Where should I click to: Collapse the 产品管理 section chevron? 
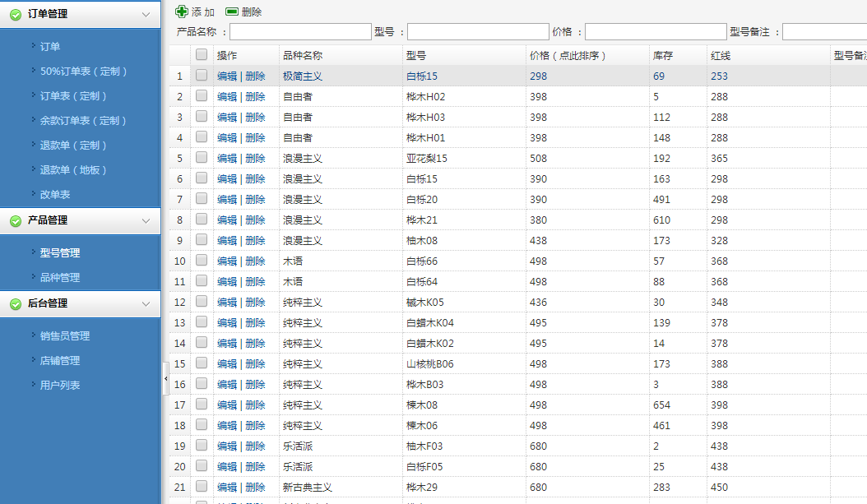(146, 220)
